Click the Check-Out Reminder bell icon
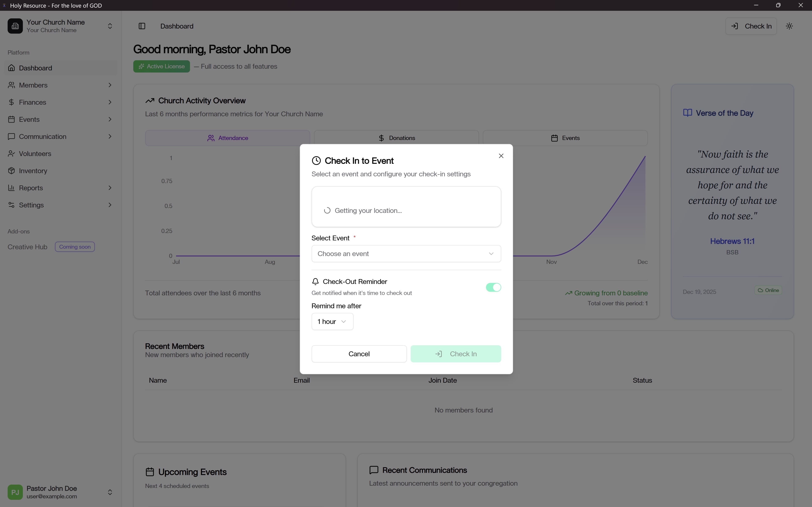Viewport: 812px width, 507px height. pyautogui.click(x=315, y=282)
